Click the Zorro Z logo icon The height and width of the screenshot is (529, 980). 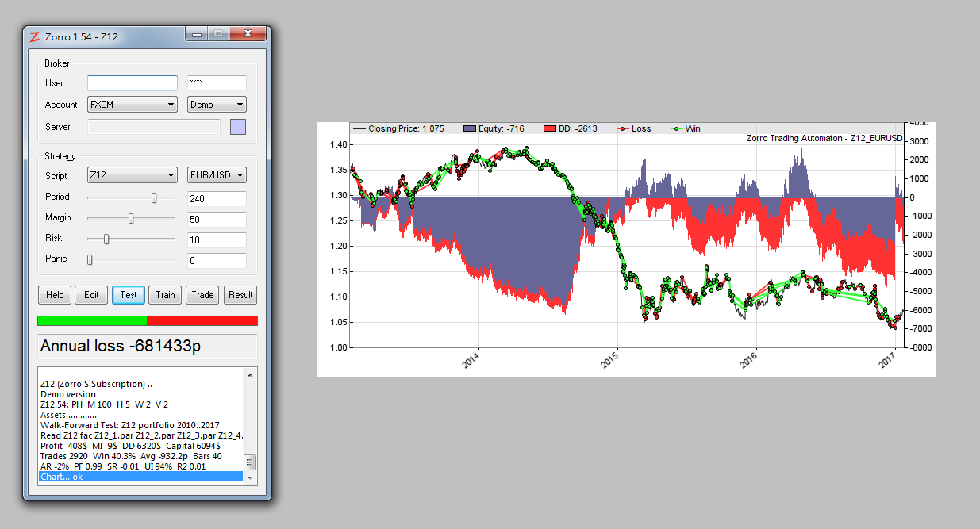tap(34, 36)
